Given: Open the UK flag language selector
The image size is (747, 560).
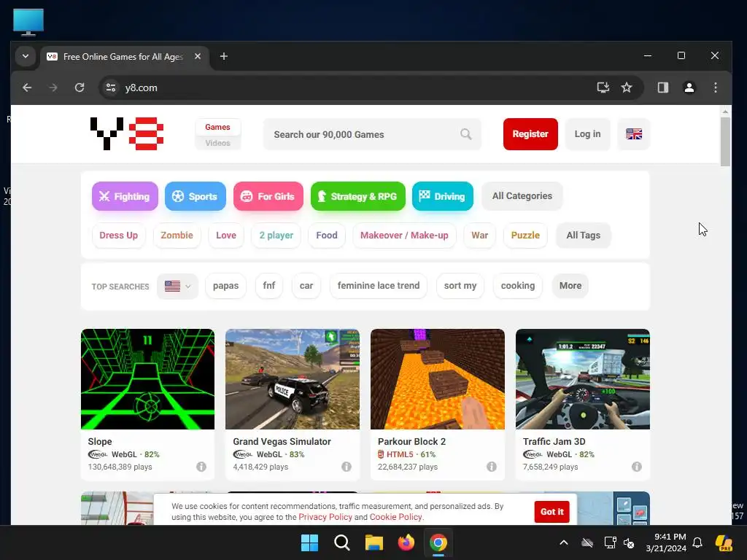Looking at the screenshot, I should coord(634,134).
